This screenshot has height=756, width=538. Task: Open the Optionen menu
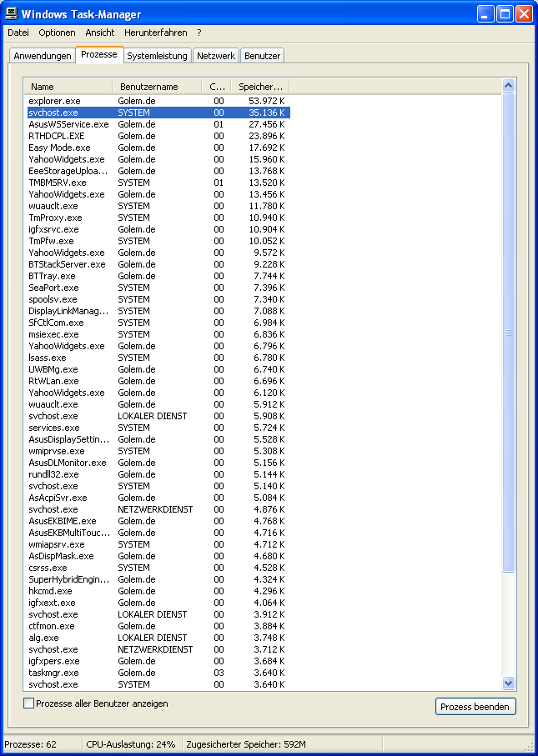(57, 33)
